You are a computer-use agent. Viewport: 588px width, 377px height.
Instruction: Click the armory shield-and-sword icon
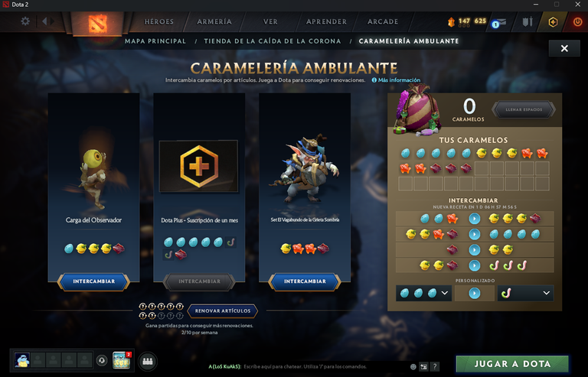coord(528,22)
